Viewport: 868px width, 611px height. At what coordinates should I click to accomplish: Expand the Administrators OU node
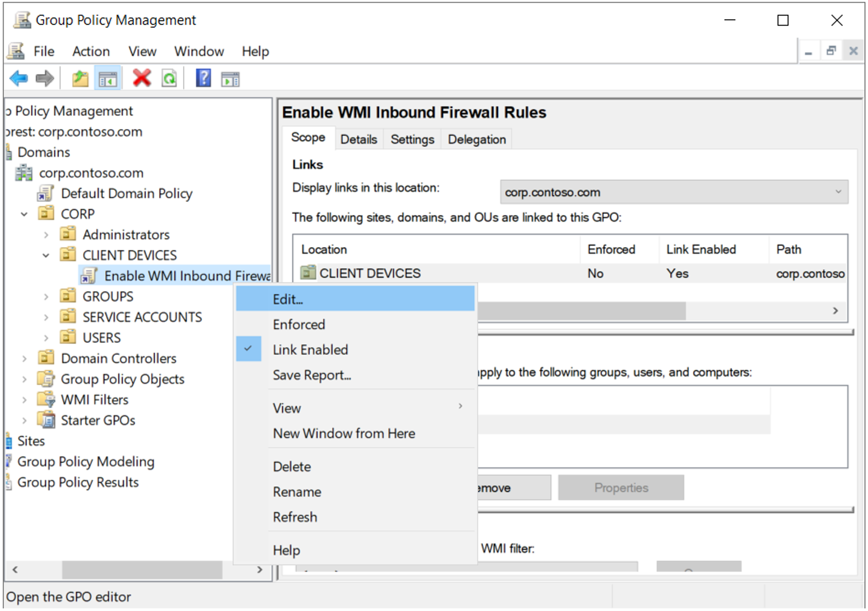[x=46, y=235]
